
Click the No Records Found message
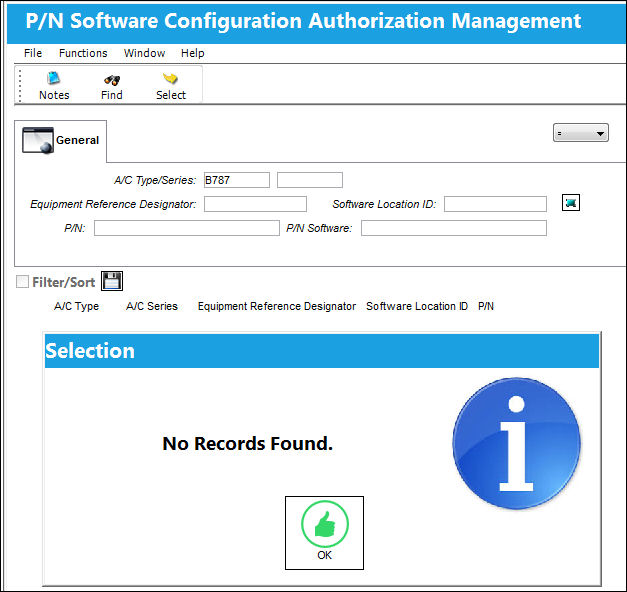[248, 443]
